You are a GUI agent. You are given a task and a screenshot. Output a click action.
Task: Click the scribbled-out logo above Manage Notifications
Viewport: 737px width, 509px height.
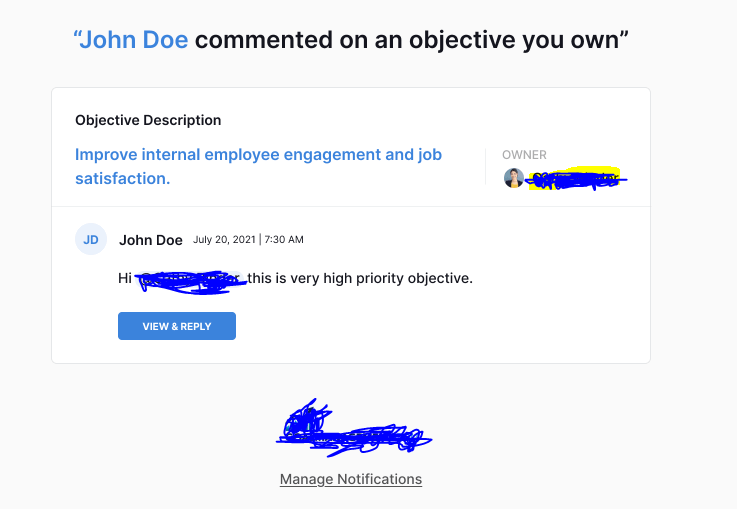(353, 429)
